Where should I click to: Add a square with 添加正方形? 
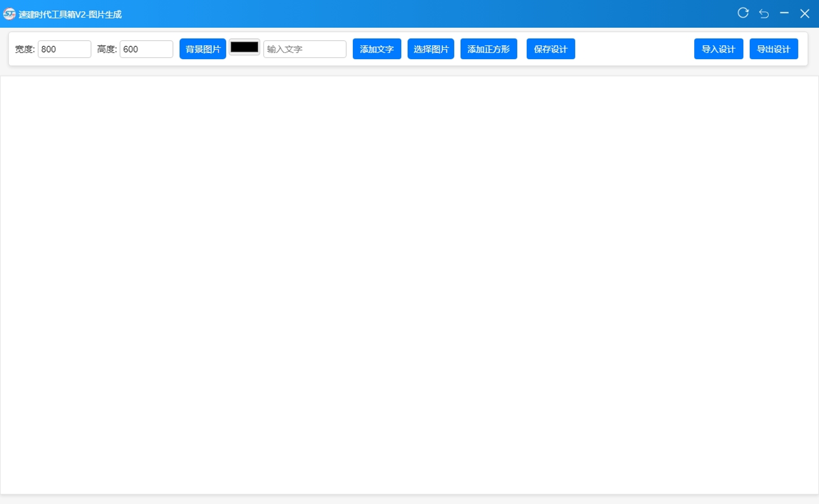tap(488, 49)
